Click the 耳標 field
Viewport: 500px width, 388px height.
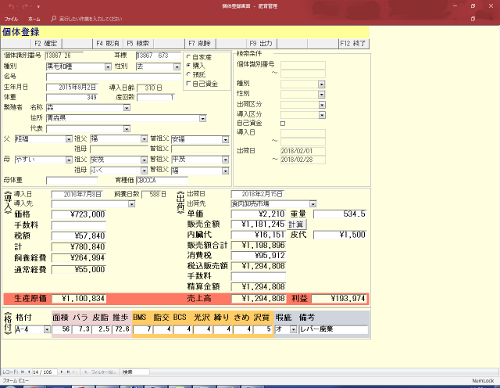(x=158, y=55)
